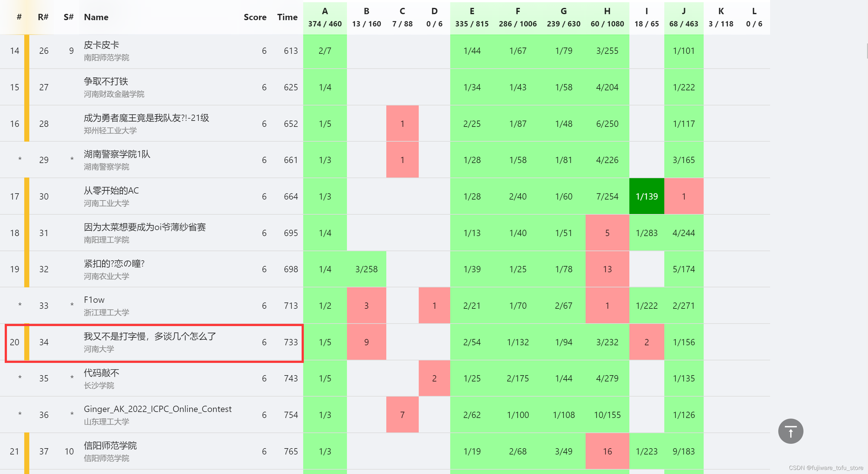Click R# ranking column header
The image size is (868, 474).
pos(43,17)
